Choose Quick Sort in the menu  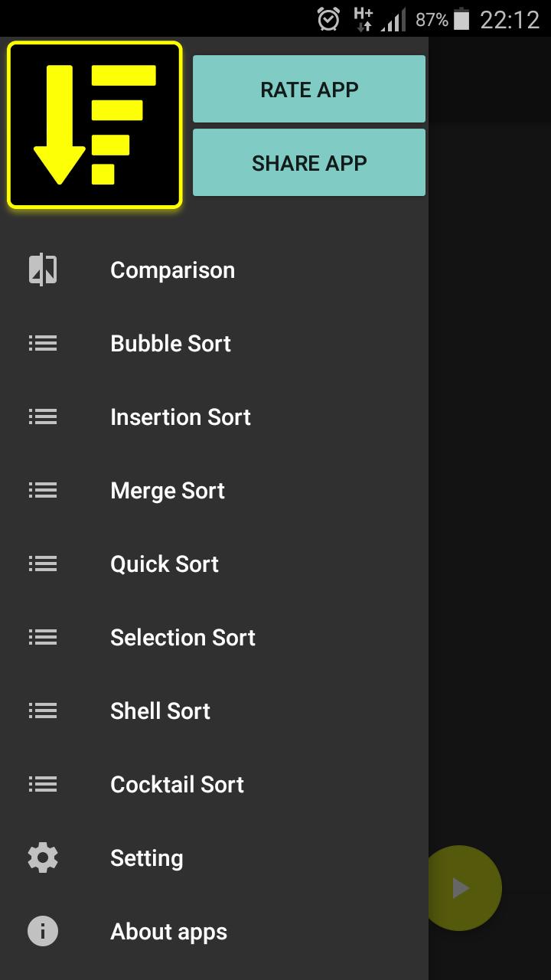(214, 563)
